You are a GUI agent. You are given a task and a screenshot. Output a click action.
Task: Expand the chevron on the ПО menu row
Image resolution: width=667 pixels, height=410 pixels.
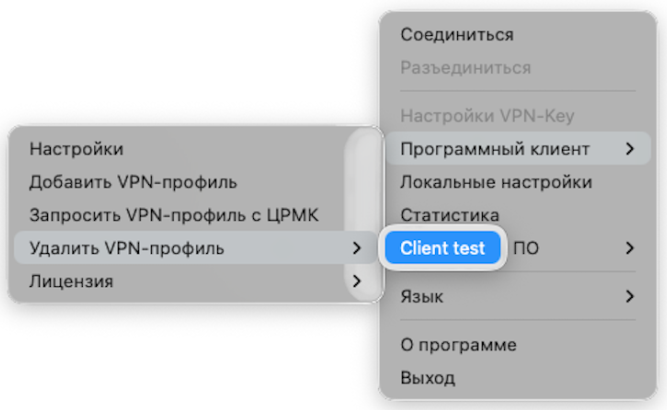pyautogui.click(x=630, y=248)
